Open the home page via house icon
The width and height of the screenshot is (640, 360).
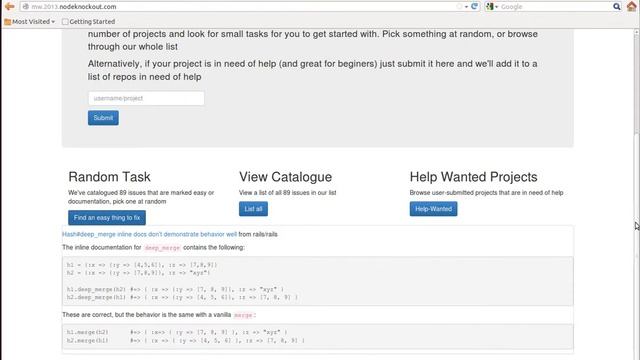631,7
